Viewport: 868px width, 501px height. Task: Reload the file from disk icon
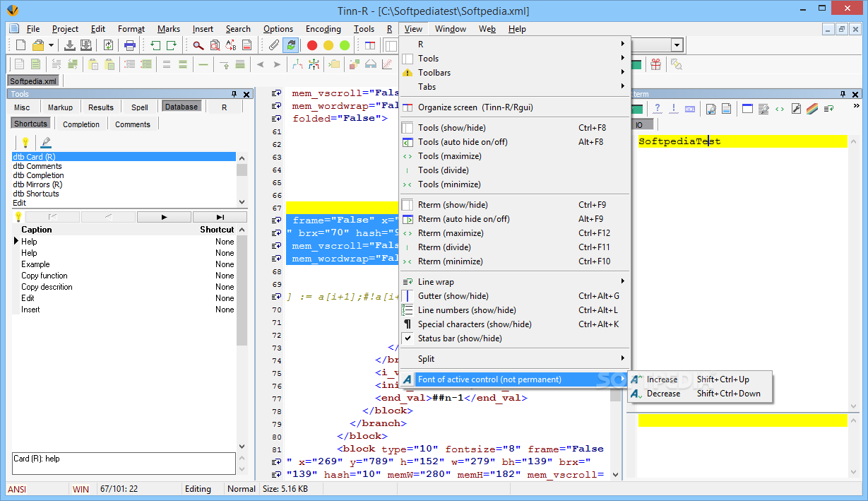pos(109,45)
